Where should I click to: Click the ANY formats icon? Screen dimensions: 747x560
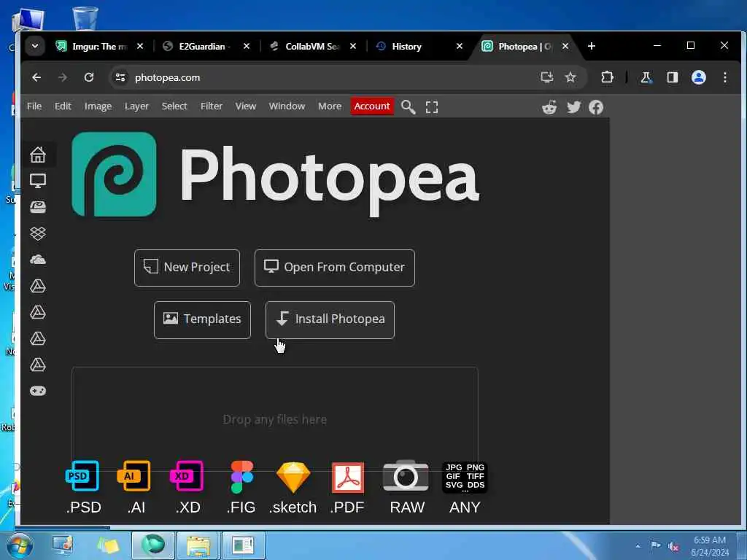point(465,477)
